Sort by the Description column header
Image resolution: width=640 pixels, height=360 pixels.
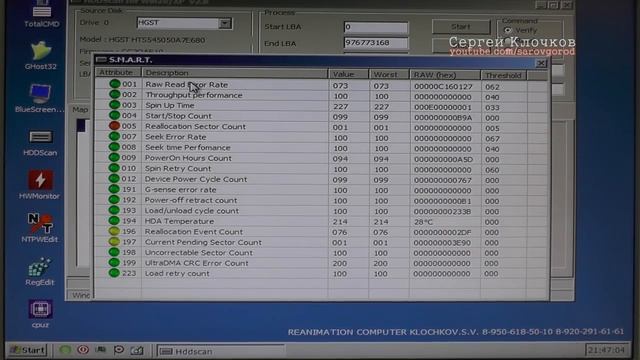[x=234, y=73]
